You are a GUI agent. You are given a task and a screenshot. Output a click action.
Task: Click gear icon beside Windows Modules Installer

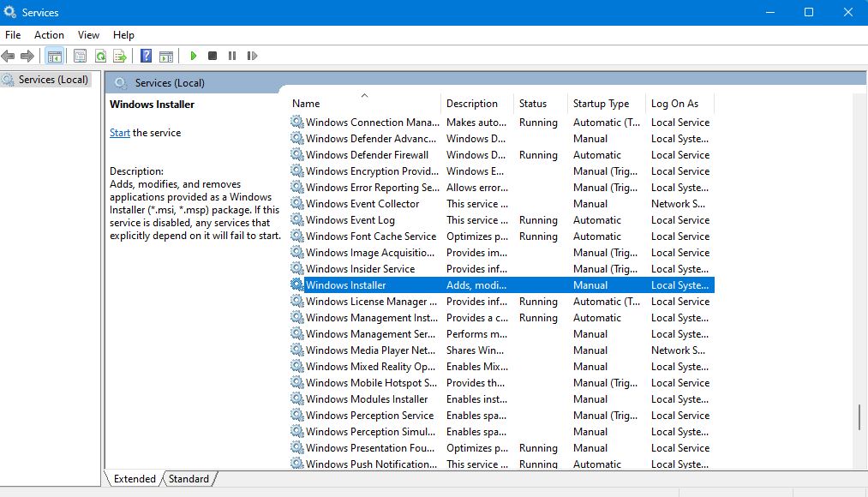pyautogui.click(x=297, y=398)
